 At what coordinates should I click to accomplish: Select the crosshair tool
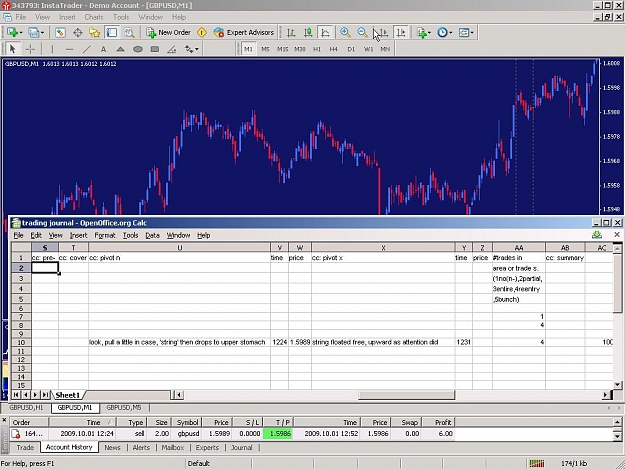tap(30, 49)
